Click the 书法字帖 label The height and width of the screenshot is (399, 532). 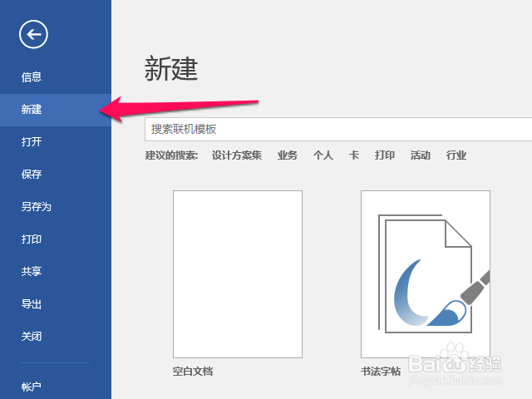381,372
